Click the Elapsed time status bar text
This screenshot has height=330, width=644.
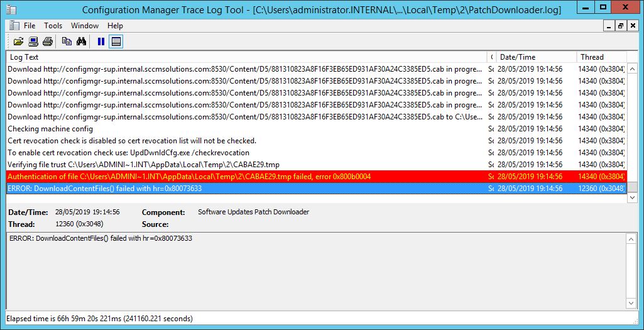coord(99,319)
